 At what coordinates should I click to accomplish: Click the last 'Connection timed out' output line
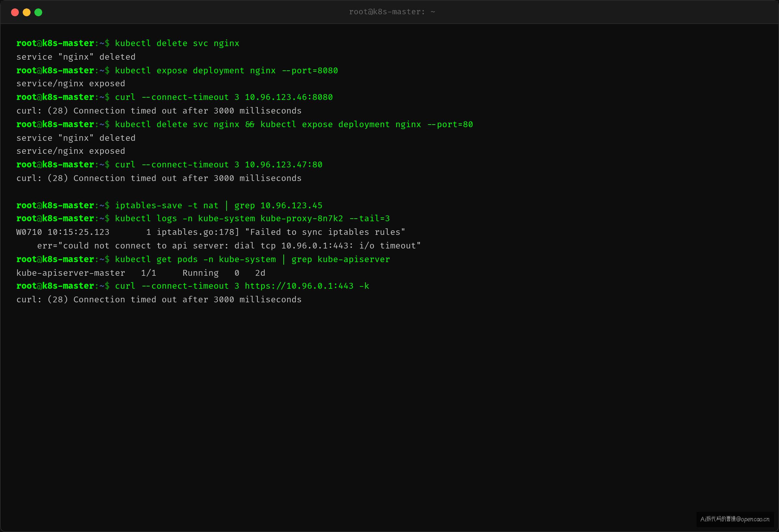pos(159,300)
